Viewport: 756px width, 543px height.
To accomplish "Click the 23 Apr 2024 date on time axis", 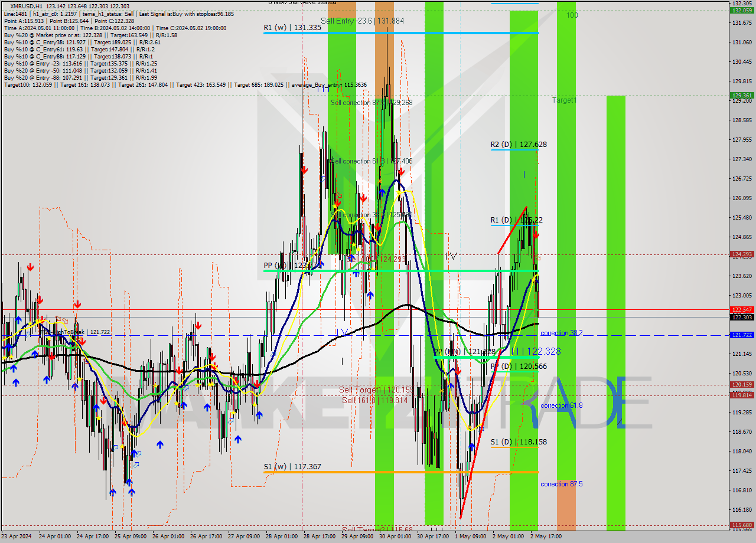I will 16,537.
